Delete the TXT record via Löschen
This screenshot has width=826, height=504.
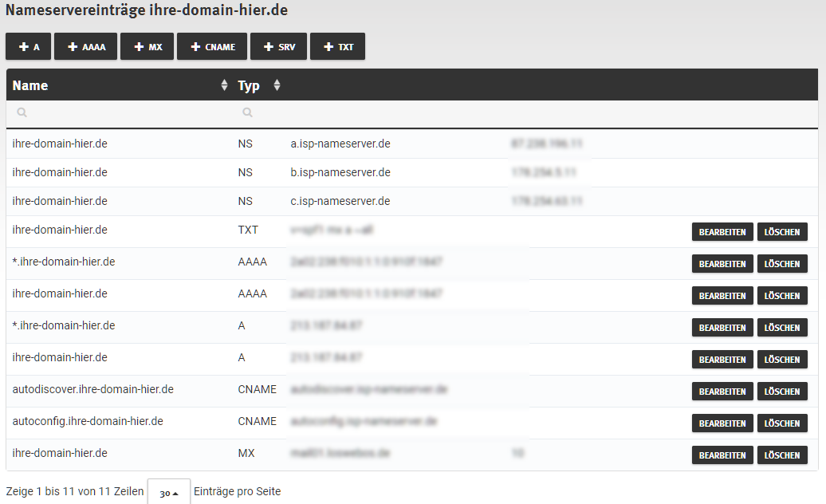pos(782,232)
